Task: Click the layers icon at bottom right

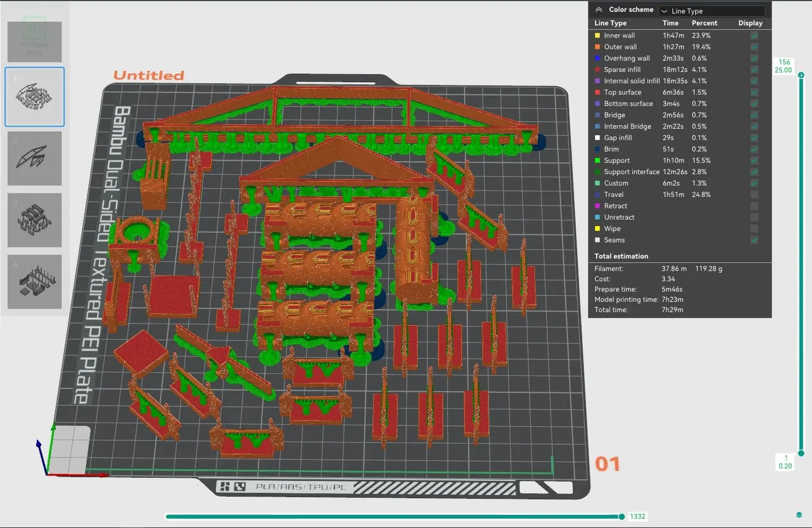Action: [x=799, y=515]
